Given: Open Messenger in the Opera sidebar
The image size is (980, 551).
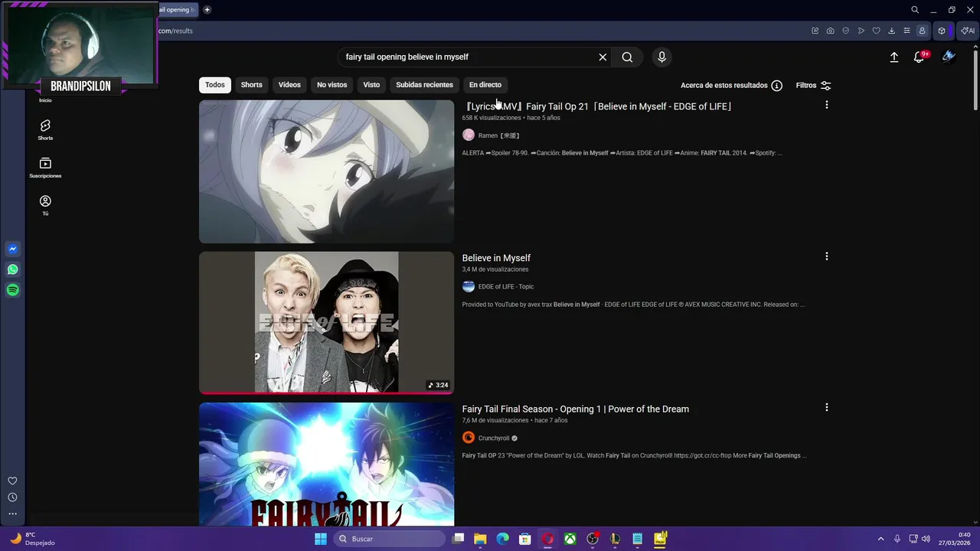Looking at the screenshot, I should (13, 249).
